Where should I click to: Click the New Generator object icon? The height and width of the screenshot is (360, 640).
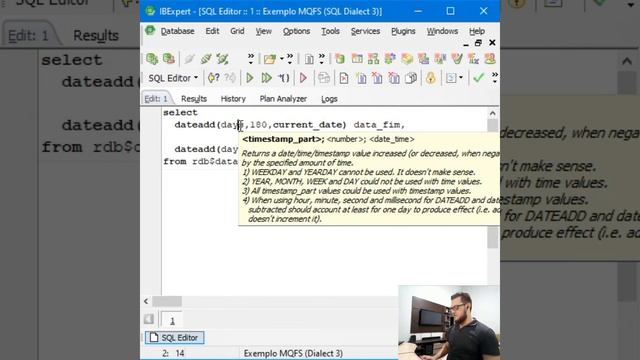(423, 59)
